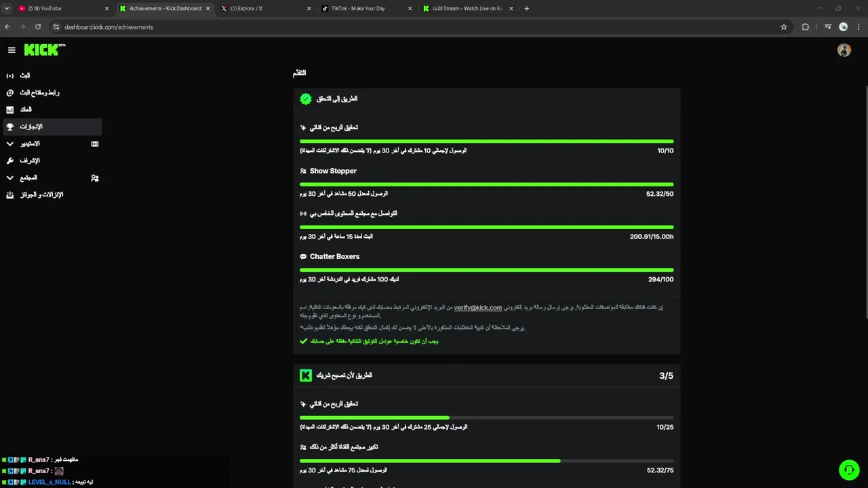Open the Chrome three-dot menu

pos(858,27)
